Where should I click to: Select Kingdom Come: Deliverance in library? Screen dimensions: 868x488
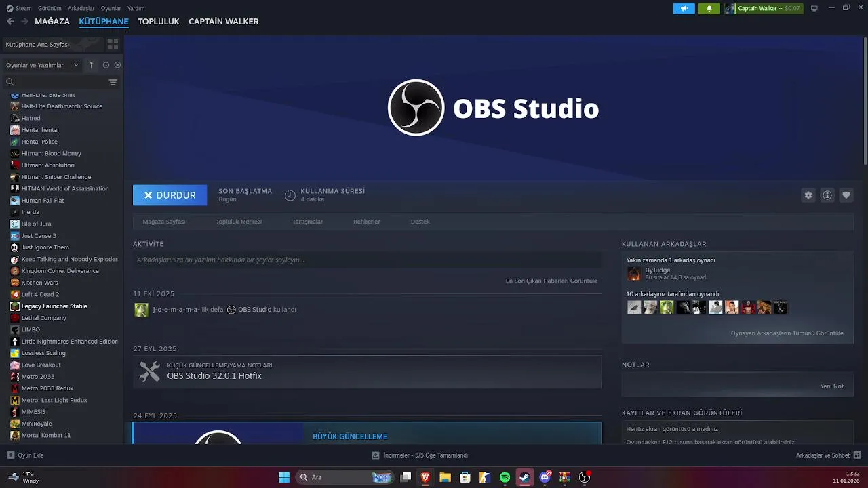61,271
